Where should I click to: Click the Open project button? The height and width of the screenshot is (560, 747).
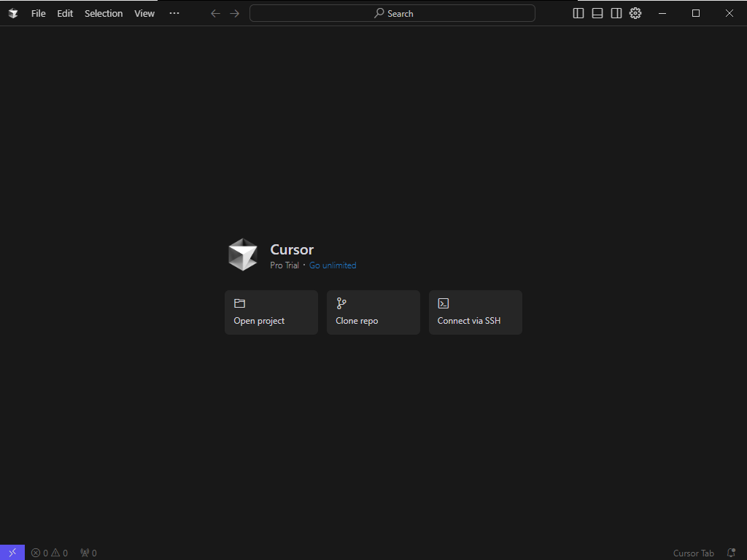click(x=271, y=312)
